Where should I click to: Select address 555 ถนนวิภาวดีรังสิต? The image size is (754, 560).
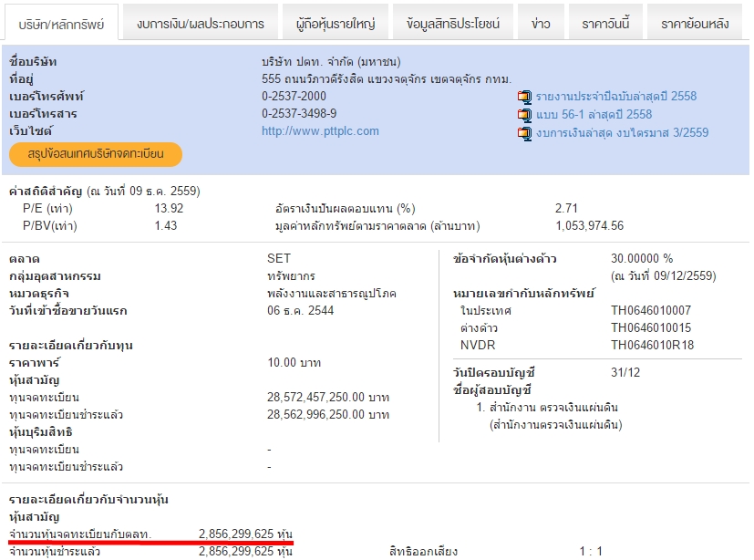click(x=313, y=79)
